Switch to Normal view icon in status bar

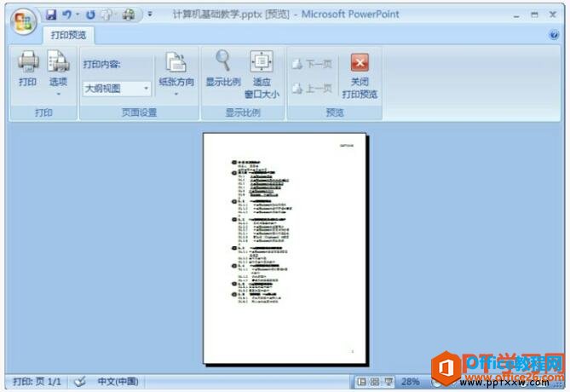point(361,382)
